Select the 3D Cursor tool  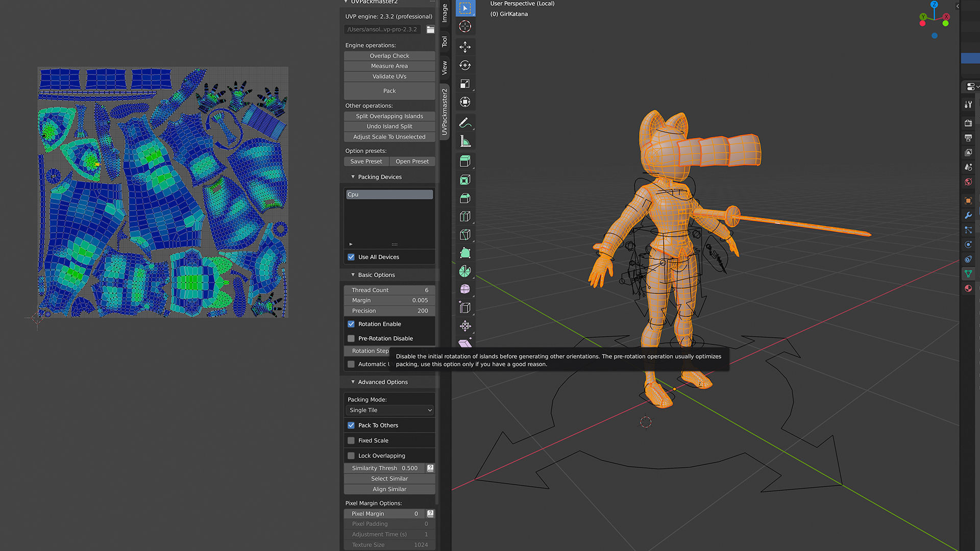(x=464, y=27)
